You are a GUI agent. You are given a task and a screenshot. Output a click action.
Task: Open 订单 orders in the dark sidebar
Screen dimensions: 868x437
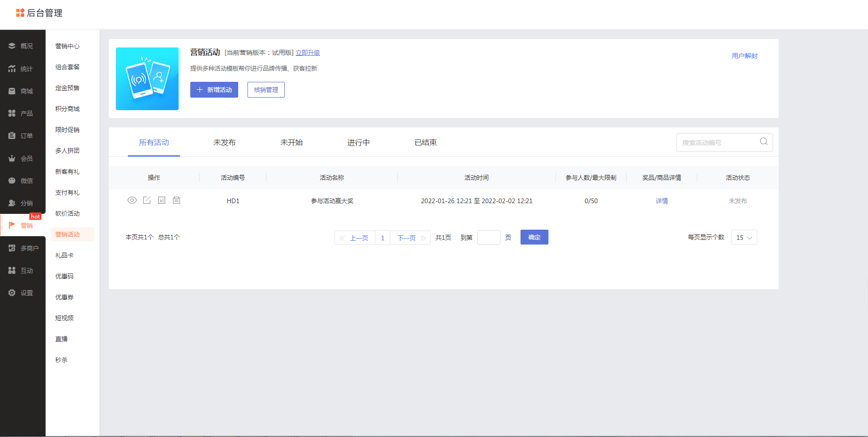pos(22,136)
